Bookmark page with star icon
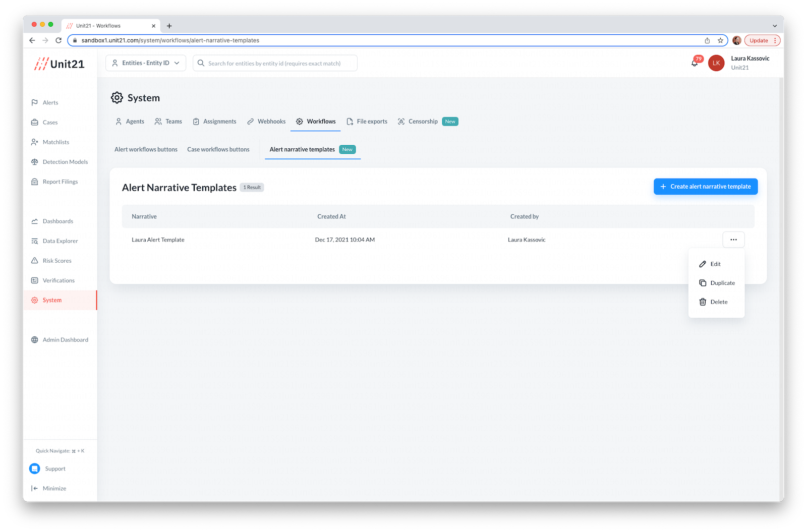Viewport: 807px width, 532px height. 720,40
